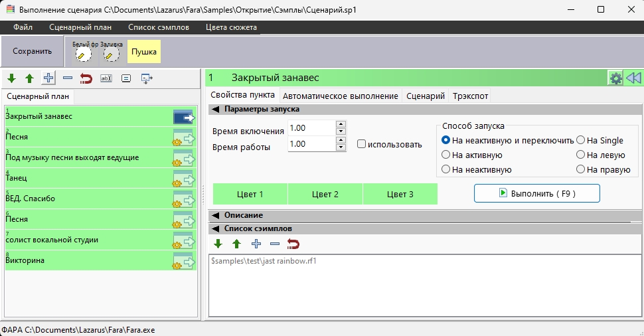Remove sample with blue minus icon
This screenshot has width=644, height=336.
point(275,244)
